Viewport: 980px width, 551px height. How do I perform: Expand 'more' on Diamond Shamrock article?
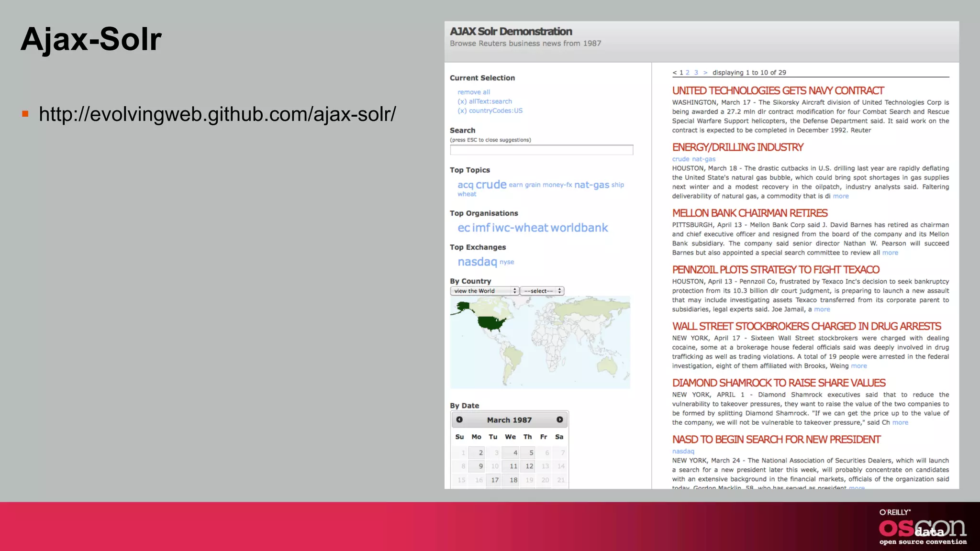click(900, 422)
